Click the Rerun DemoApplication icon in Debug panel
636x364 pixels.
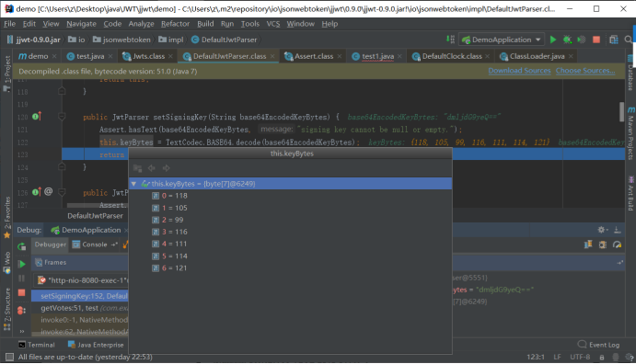tap(21, 246)
